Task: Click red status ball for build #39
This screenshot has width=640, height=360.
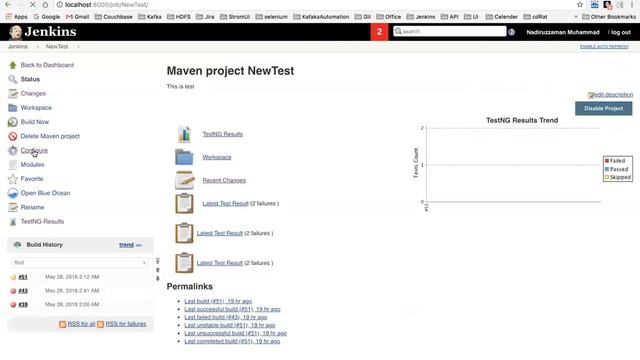Action: (13, 305)
